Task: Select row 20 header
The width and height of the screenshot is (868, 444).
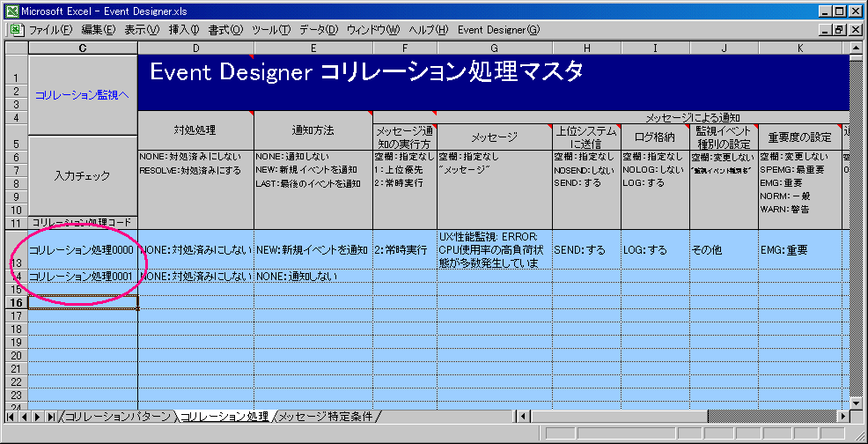Action: 16,355
